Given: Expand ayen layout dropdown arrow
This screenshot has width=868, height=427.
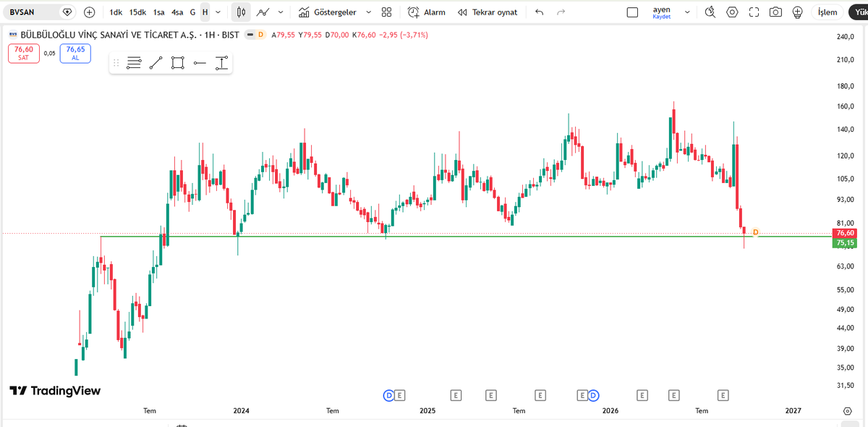Looking at the screenshot, I should tap(687, 12).
